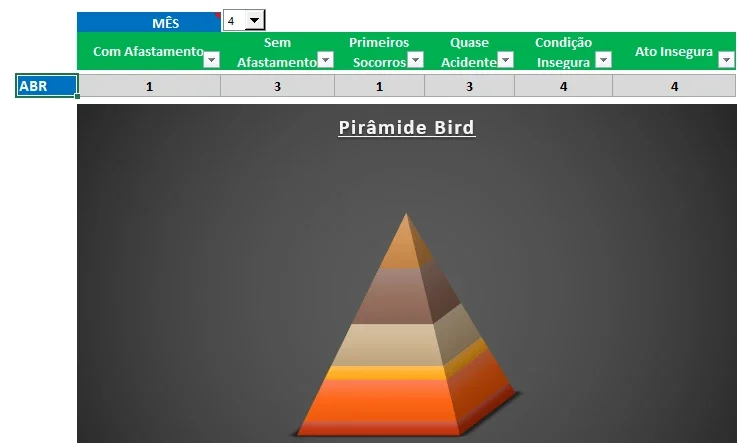Click the Ato Insegura header text
The image size is (738, 443).
coord(674,51)
